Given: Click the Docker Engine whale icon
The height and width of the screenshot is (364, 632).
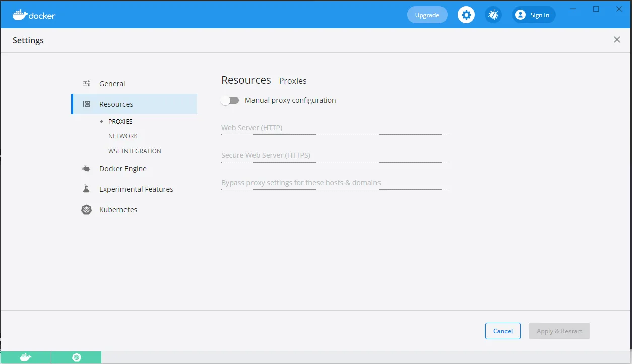Looking at the screenshot, I should point(87,169).
